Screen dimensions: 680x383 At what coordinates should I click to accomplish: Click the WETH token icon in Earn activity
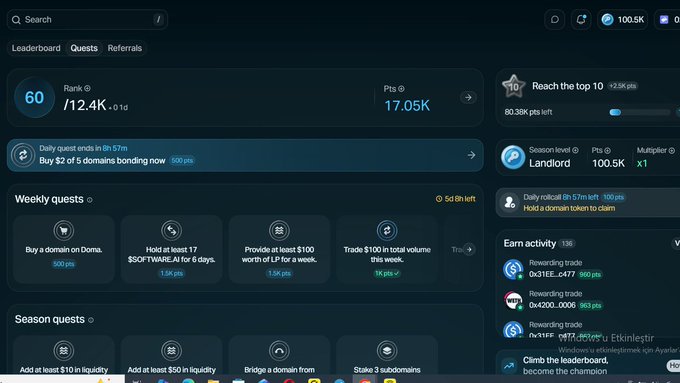(513, 300)
